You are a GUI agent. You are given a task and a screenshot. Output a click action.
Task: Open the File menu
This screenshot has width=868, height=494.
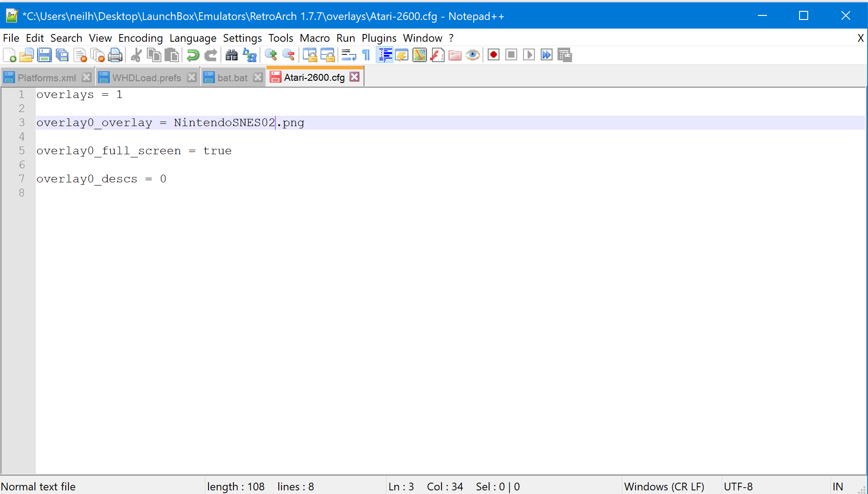coord(11,38)
